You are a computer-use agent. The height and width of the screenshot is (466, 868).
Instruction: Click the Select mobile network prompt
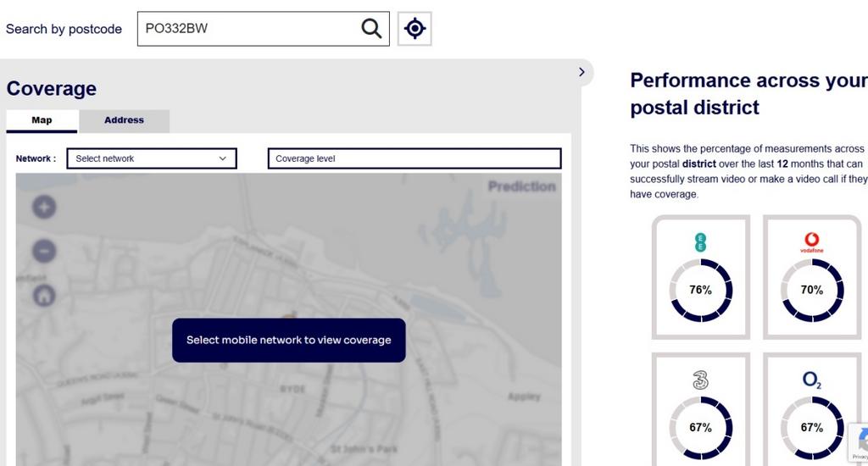[x=288, y=340]
